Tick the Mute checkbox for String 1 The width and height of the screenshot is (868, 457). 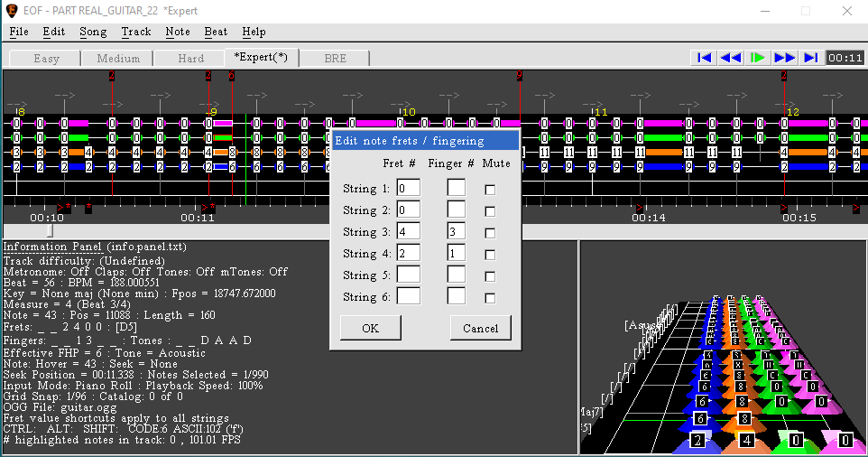pyautogui.click(x=490, y=189)
